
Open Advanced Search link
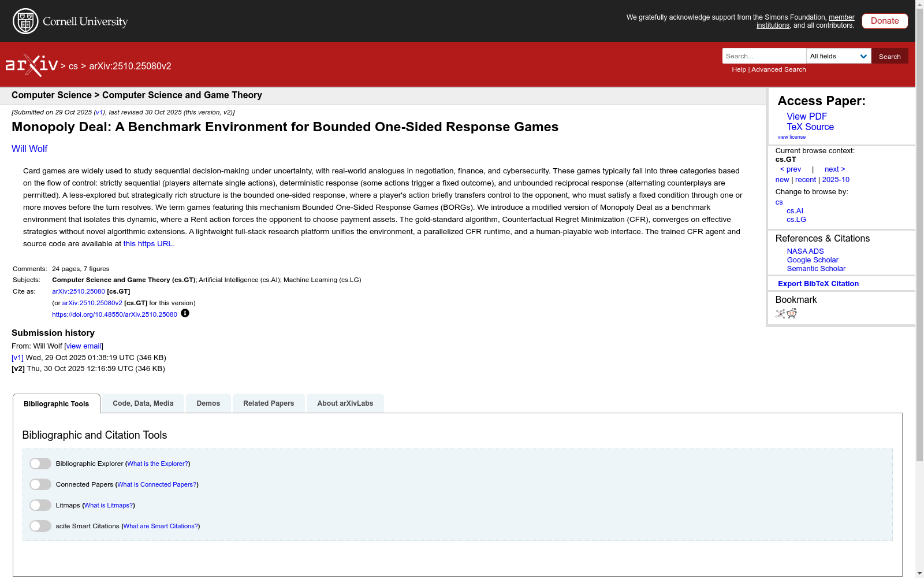tap(778, 69)
